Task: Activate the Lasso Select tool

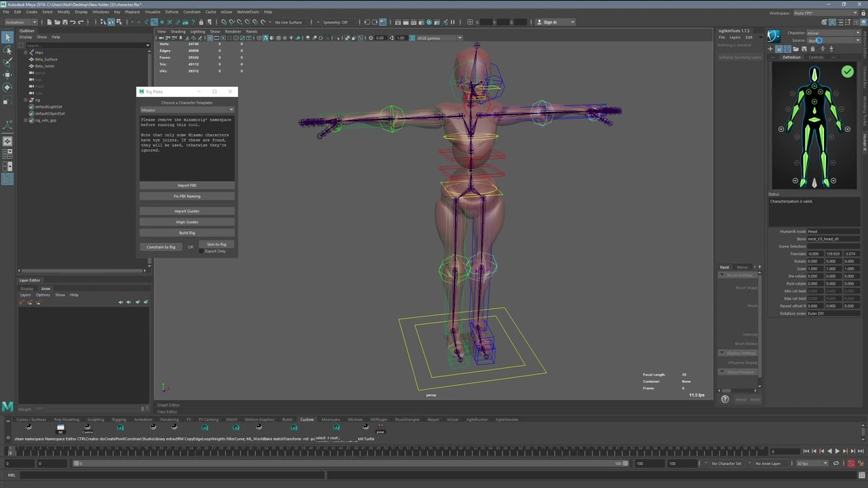Action: (x=7, y=49)
